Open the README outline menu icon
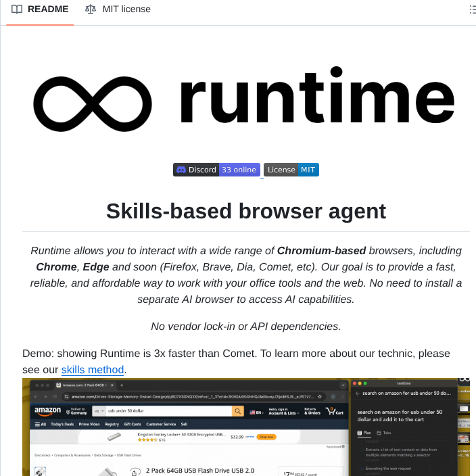Image resolution: width=476 pixels, height=476 pixels. [x=473, y=9]
